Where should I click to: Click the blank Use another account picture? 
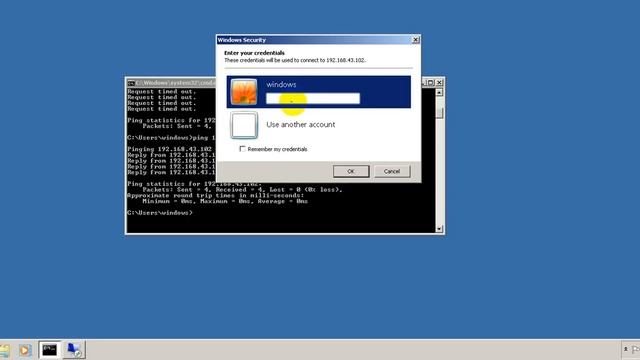(x=244, y=125)
